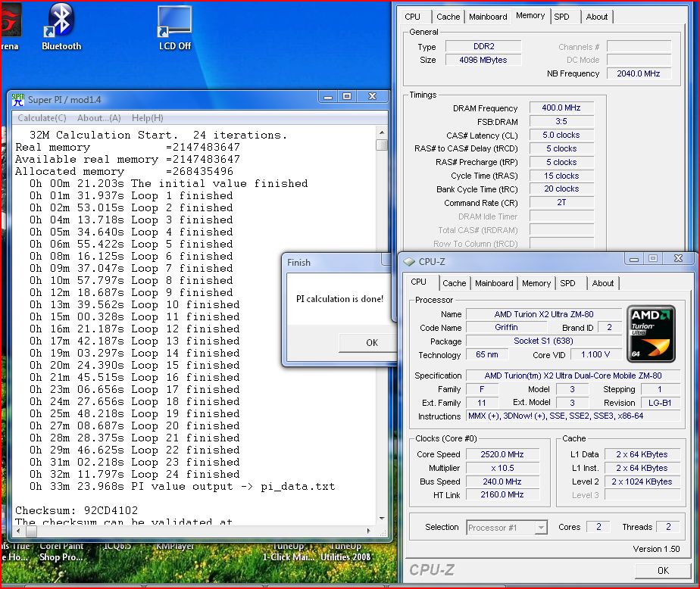Close the lower CPU-Z window

pos(679,259)
